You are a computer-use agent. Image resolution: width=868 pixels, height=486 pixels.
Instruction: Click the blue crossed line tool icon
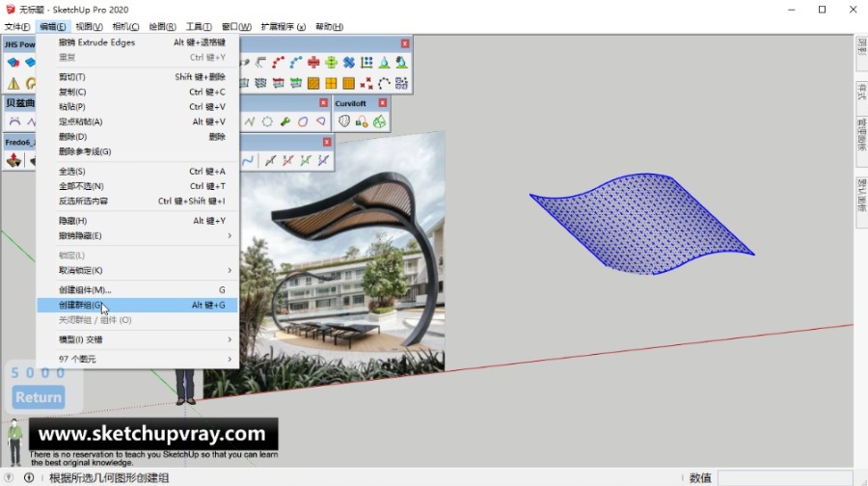click(323, 160)
